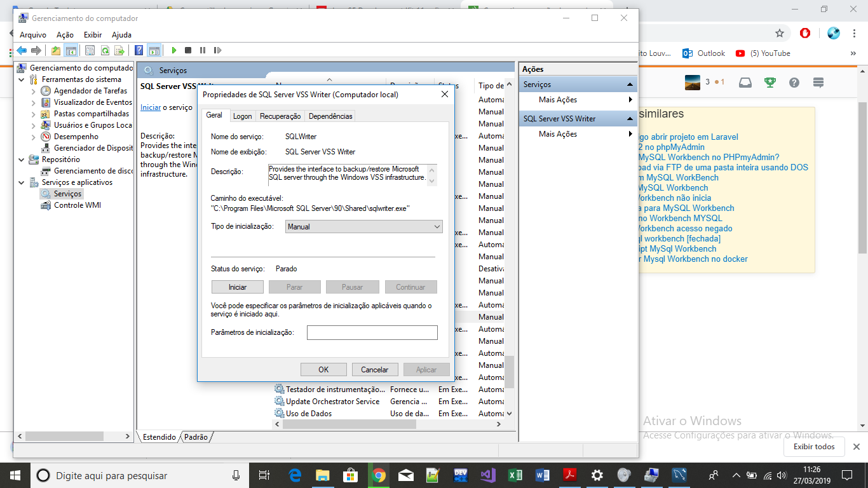Select the Geral tab
Viewport: 868px width, 488px height.
[214, 115]
